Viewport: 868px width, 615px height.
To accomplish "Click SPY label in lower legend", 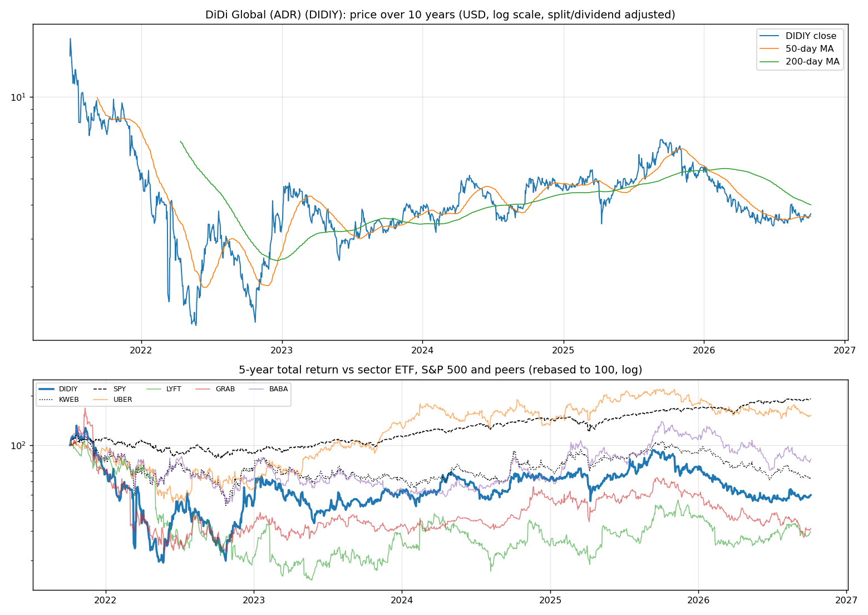I will coord(120,389).
